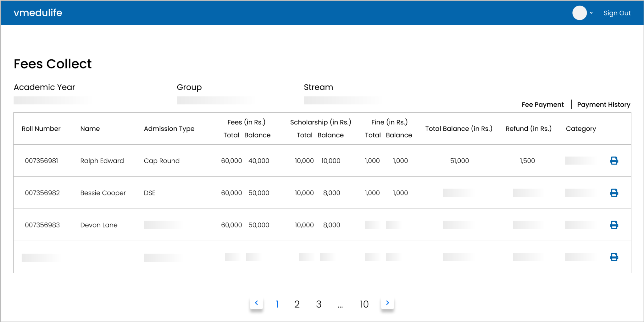Click the vmedulife logo
644x322 pixels.
38,13
